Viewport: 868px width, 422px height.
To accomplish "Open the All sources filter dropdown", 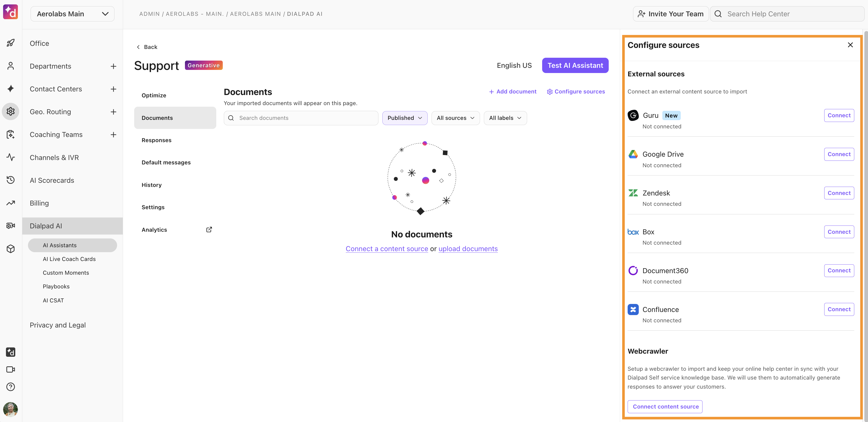I will tap(456, 118).
